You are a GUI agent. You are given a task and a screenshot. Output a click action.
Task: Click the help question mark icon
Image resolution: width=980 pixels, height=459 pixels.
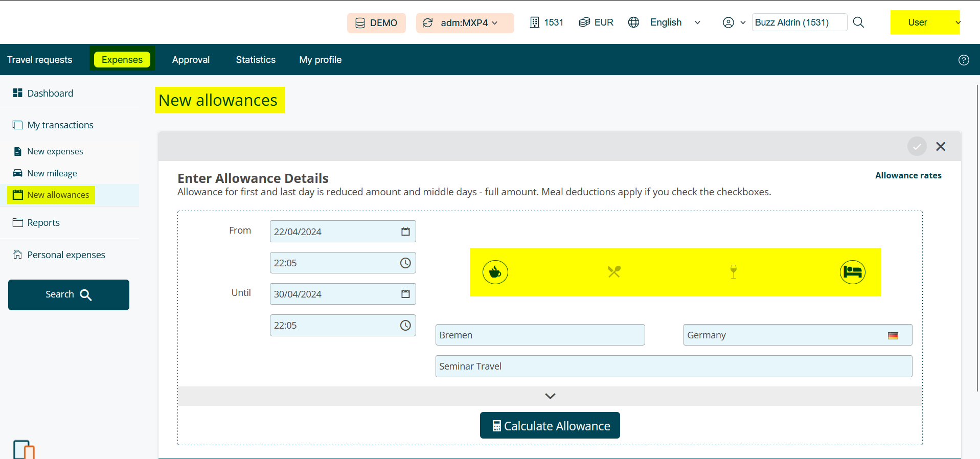(x=963, y=60)
